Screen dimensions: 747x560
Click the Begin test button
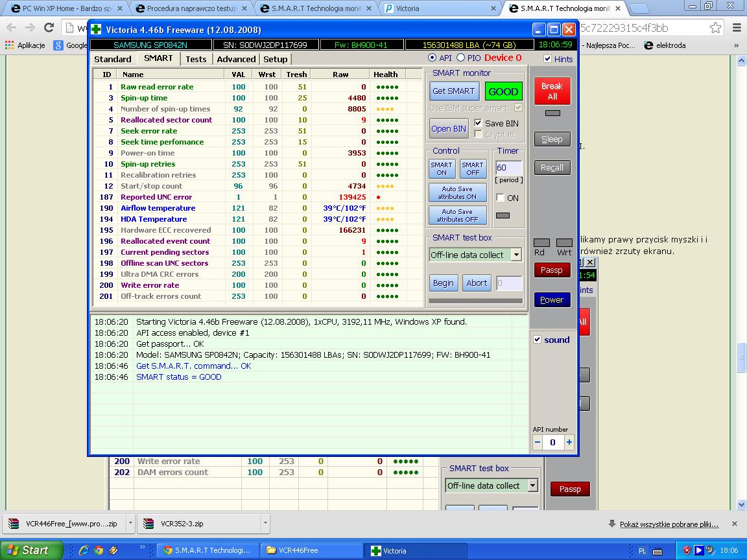click(443, 283)
